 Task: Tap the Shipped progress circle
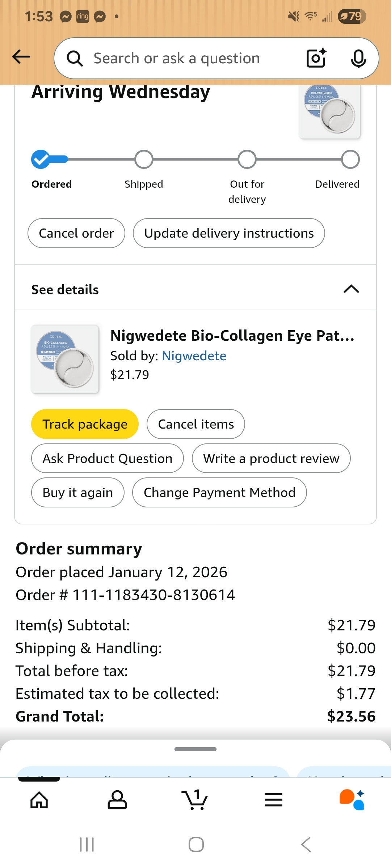(x=144, y=159)
